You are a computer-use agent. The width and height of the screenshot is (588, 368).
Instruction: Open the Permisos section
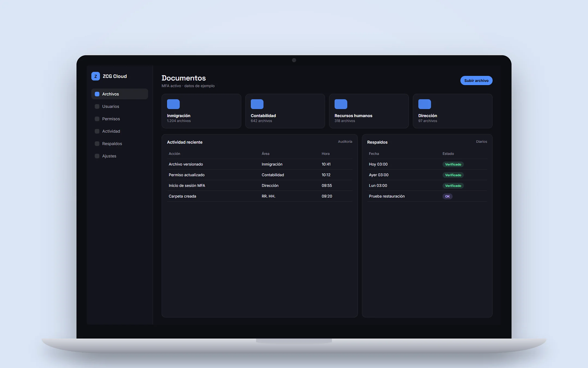120,119
